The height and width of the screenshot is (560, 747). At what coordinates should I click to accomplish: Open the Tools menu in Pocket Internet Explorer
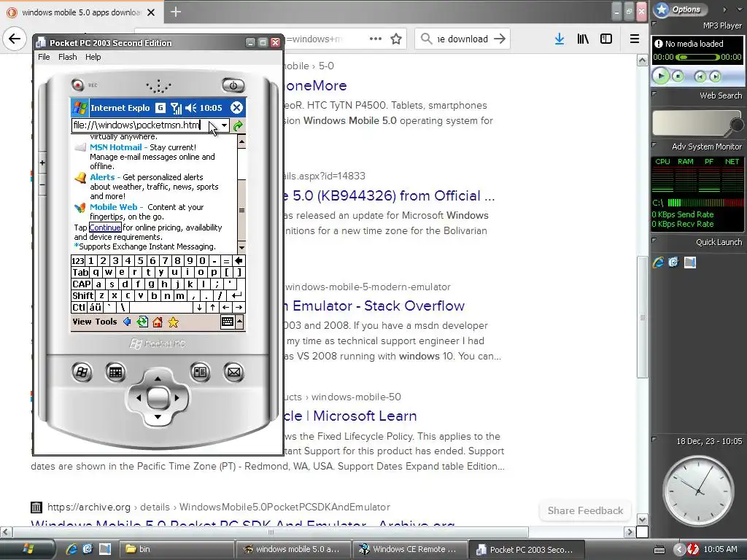[106, 322]
